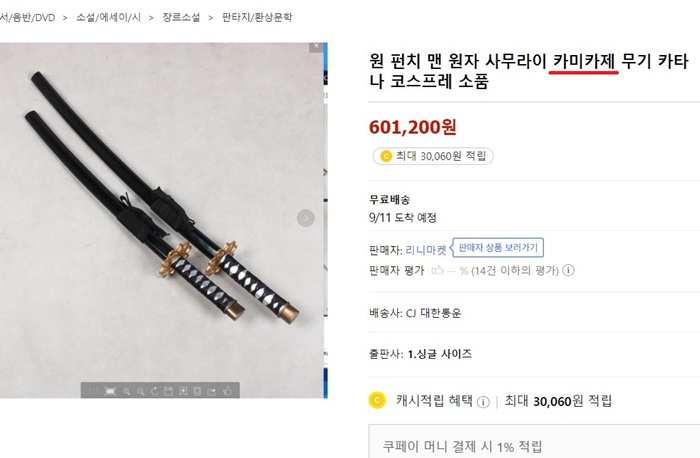The image size is (700, 458).
Task: Click the 1:1 actual size icon in image toolbar
Action: point(94,391)
